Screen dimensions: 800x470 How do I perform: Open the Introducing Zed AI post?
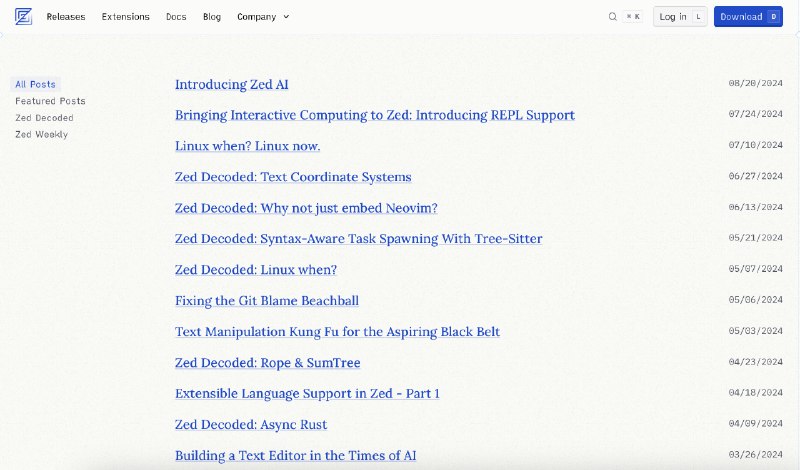232,84
